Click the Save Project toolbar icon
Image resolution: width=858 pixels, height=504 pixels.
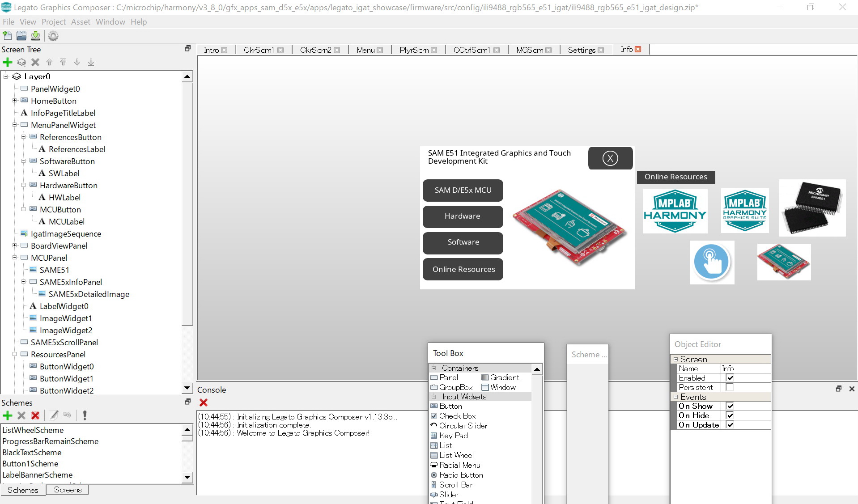[36, 36]
